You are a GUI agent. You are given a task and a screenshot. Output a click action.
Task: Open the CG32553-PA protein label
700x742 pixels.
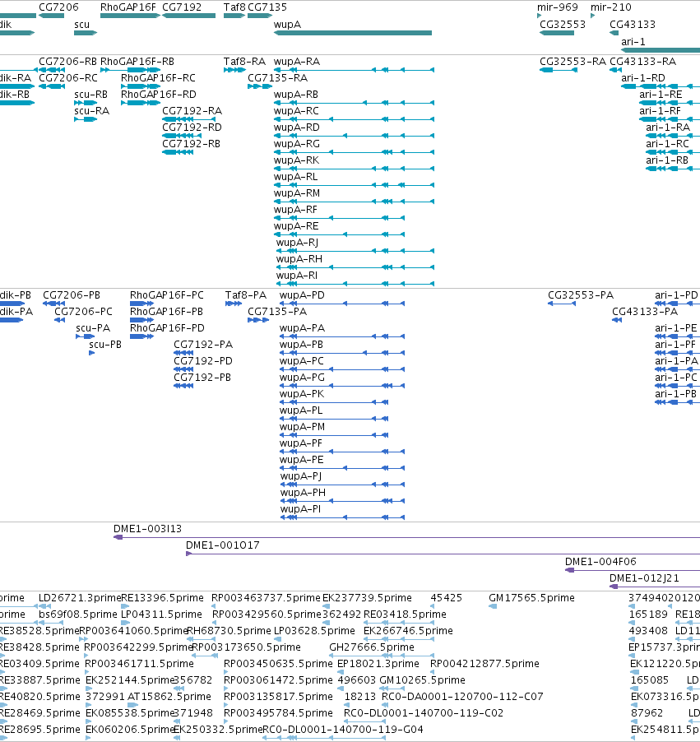(x=581, y=296)
